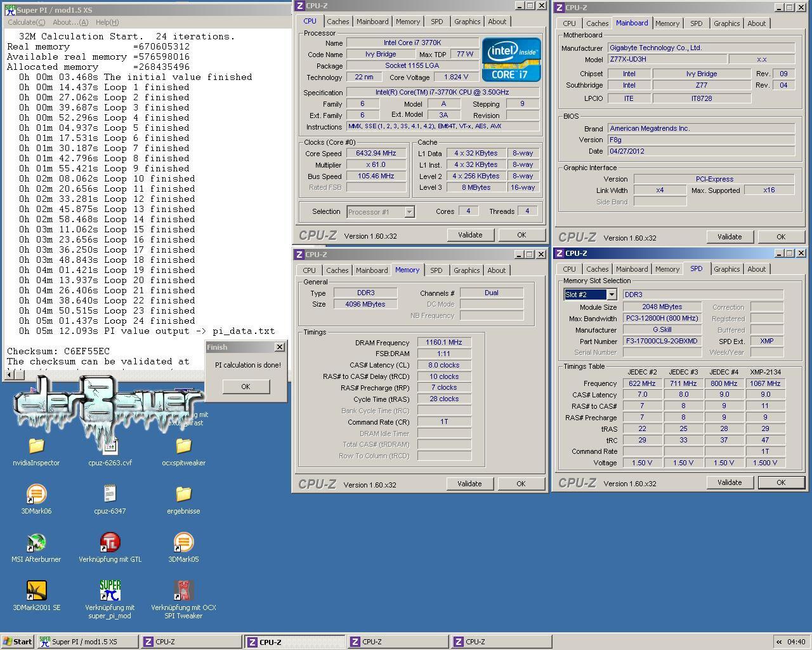The height and width of the screenshot is (650, 812).
Task: Click Validate in the Mainboard window
Action: [x=730, y=237]
